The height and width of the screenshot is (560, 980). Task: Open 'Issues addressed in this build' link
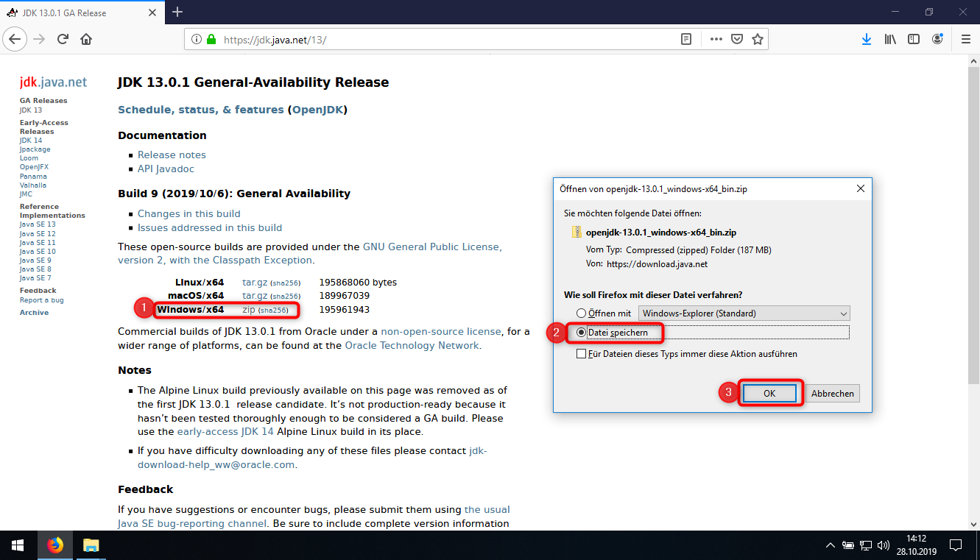pos(210,227)
